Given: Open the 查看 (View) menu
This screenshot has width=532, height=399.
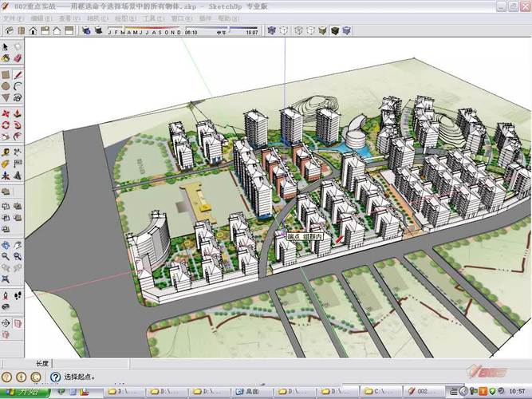Looking at the screenshot, I should coord(69,18).
